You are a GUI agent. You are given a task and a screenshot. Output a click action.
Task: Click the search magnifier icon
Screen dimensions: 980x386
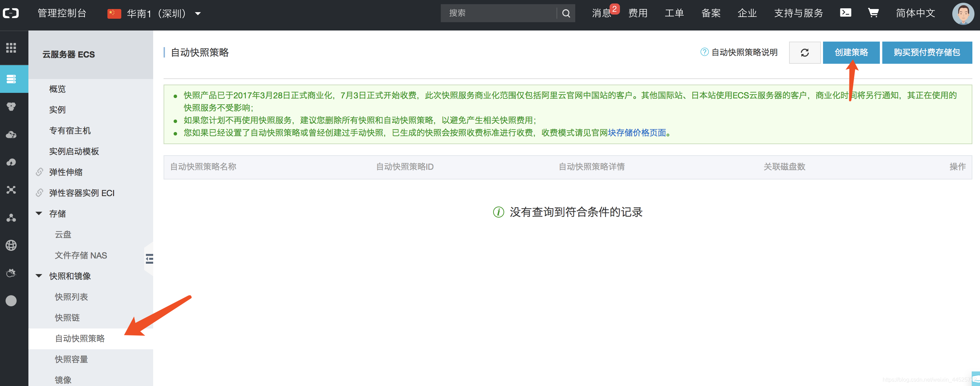coord(566,13)
